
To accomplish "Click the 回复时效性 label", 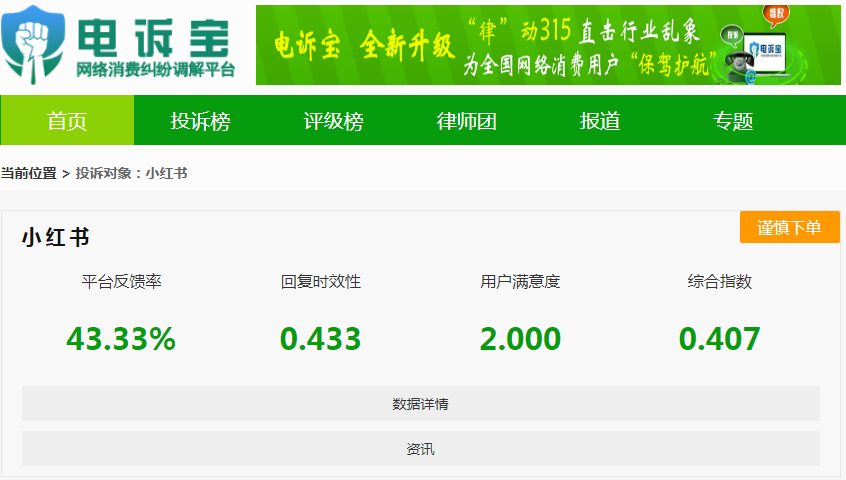I will (320, 282).
